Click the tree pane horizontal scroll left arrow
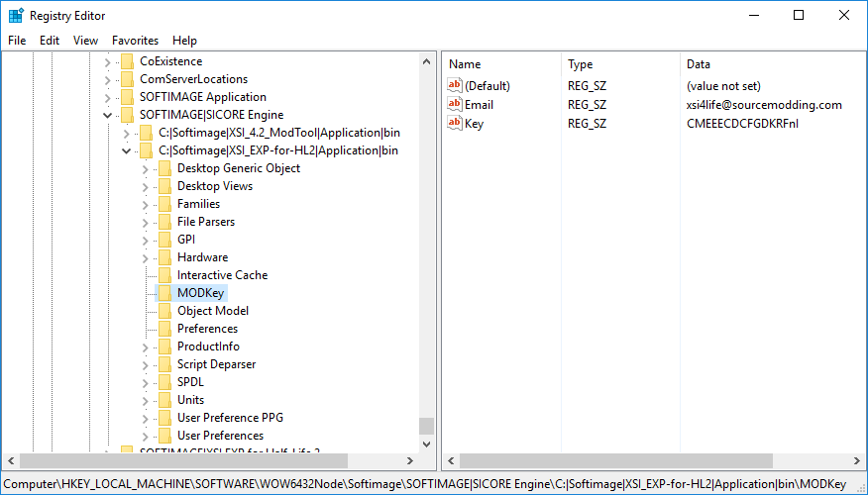The width and height of the screenshot is (868, 495). pyautogui.click(x=11, y=460)
